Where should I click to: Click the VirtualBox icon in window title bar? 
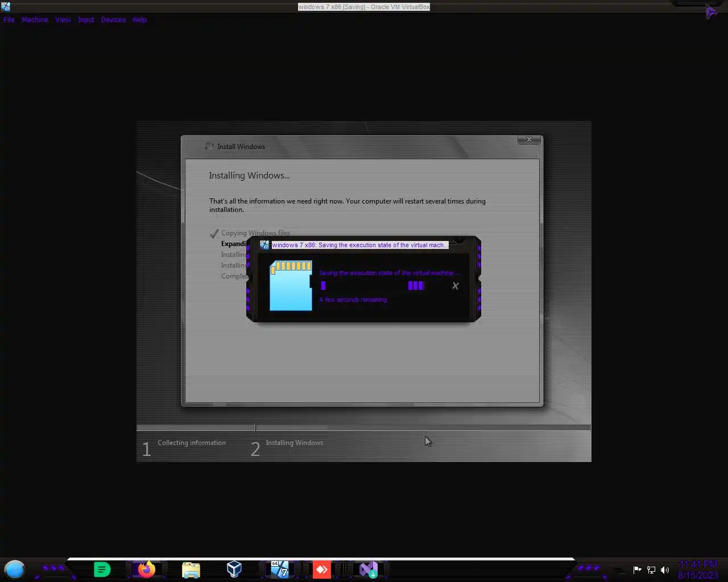pos(5,6)
